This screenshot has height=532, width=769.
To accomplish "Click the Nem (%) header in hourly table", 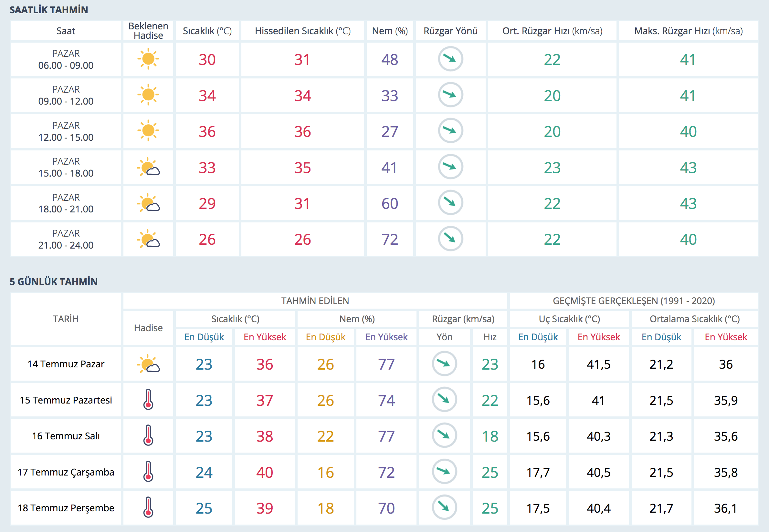I will (x=390, y=31).
